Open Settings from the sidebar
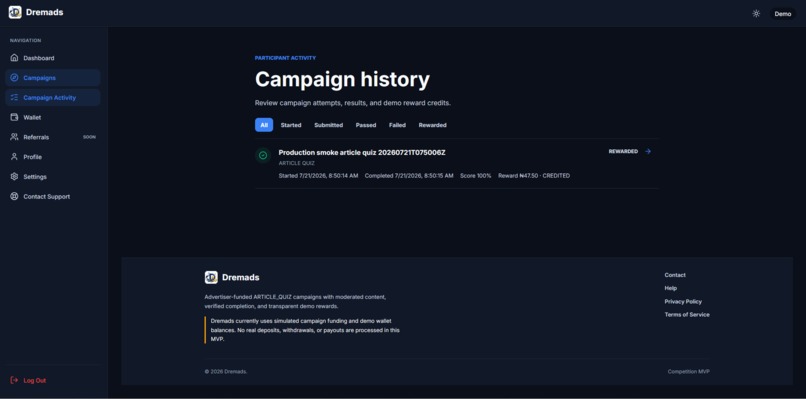 point(52,177)
